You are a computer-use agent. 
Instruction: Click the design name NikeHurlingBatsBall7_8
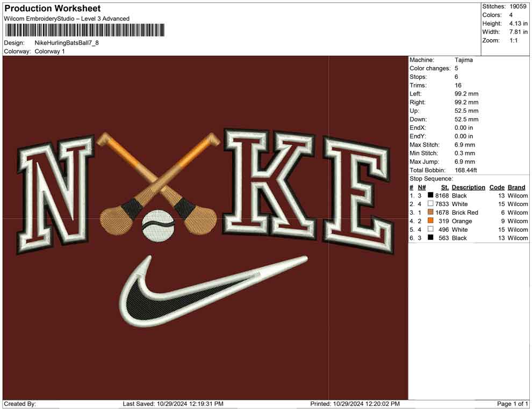[x=67, y=43]
